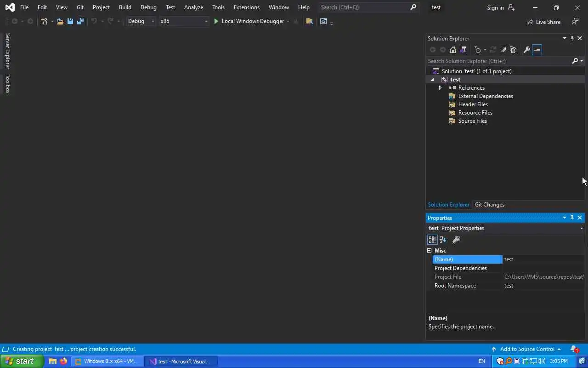Start debugging with the green play icon
Viewport: 588px width, 368px height.
tap(216, 21)
